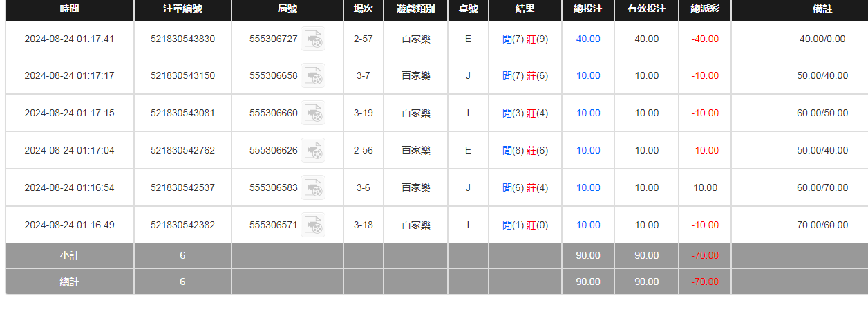Click the 時間 column header
Image resolution: width=868 pixels, height=323 pixels.
click(x=69, y=10)
